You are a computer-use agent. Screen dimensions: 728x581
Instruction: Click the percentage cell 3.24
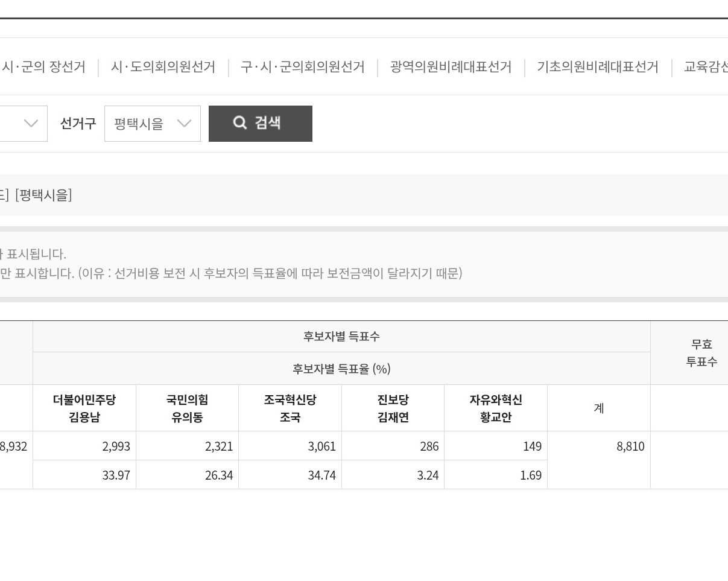[x=393, y=475]
